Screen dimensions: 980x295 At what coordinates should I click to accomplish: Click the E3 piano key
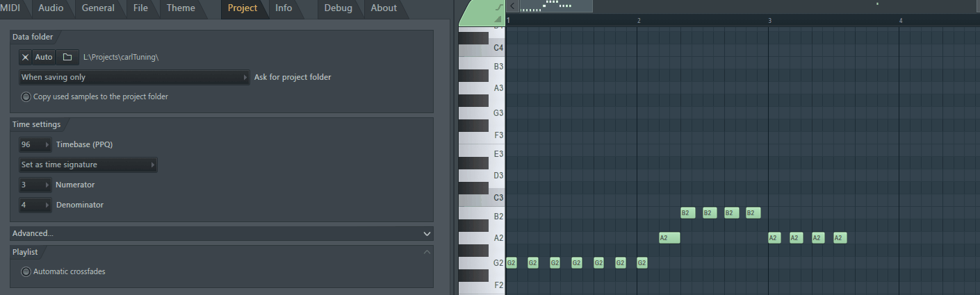pos(482,154)
